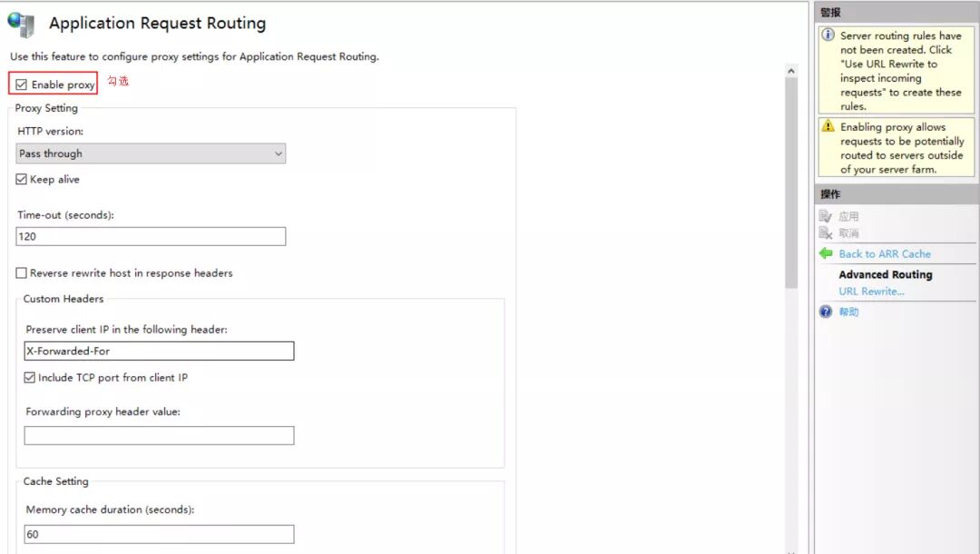The width and height of the screenshot is (980, 554).
Task: Click the green Back arrow icon
Action: coord(826,253)
